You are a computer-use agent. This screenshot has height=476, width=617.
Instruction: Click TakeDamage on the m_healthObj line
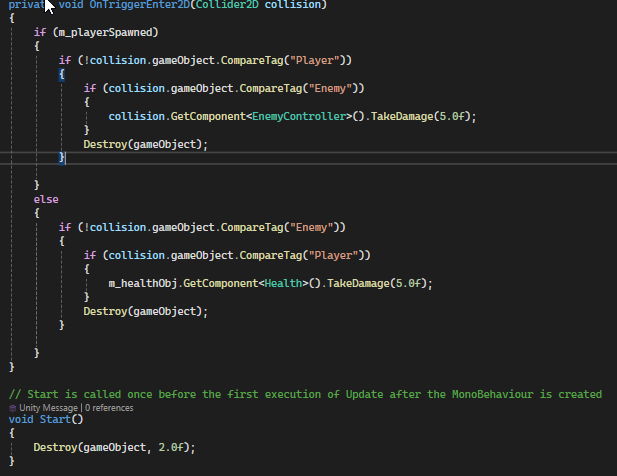(x=358, y=283)
